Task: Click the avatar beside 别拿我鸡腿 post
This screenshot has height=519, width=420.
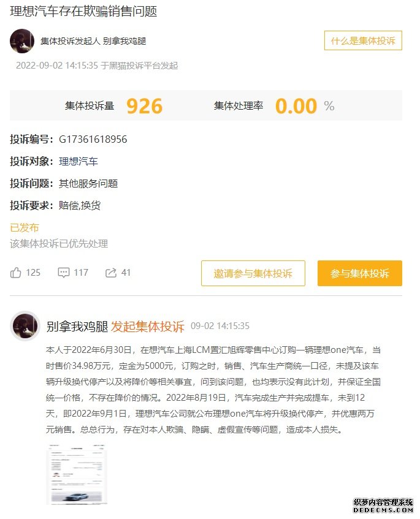Action: point(25,326)
